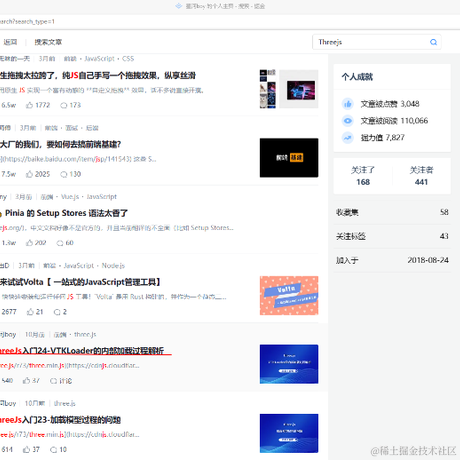Image resolution: width=460 pixels, height=460 pixels.
Task: Click the 个人成就 panel heading
Action: [x=357, y=77]
